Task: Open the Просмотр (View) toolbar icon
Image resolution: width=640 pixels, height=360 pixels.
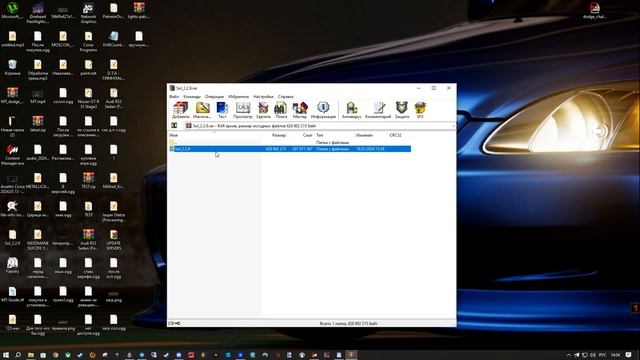Action: click(243, 110)
